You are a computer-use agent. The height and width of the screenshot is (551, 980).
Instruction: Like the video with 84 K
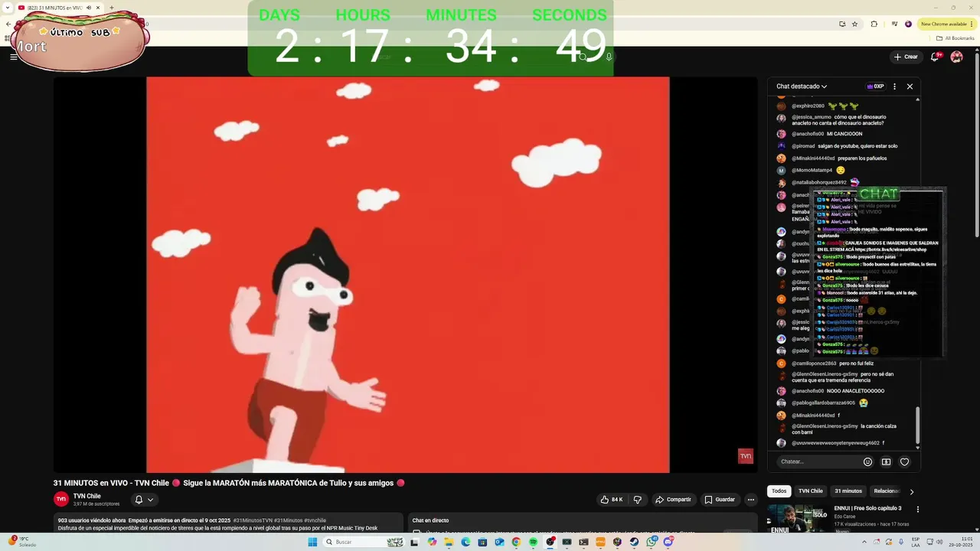click(x=611, y=500)
